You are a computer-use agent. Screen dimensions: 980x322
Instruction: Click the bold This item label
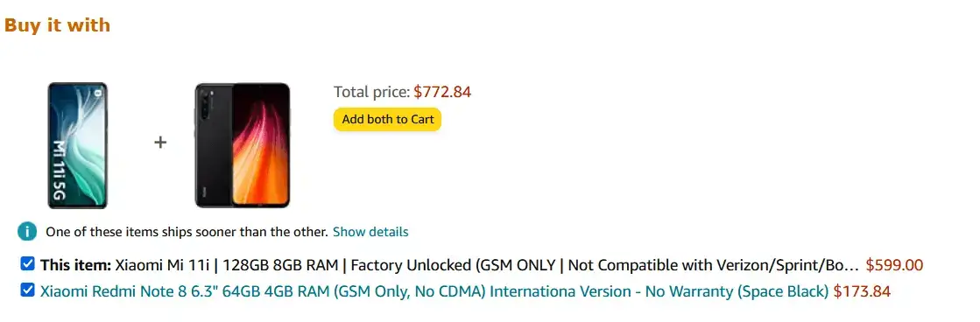pos(75,265)
